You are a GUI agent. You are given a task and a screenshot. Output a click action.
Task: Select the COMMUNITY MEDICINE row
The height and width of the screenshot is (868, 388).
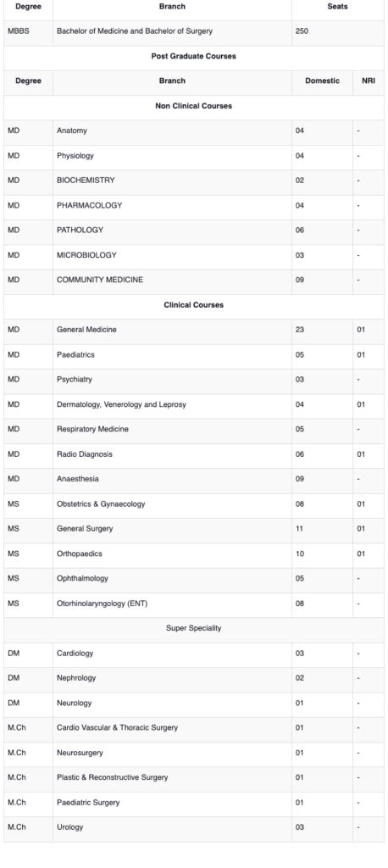(194, 280)
